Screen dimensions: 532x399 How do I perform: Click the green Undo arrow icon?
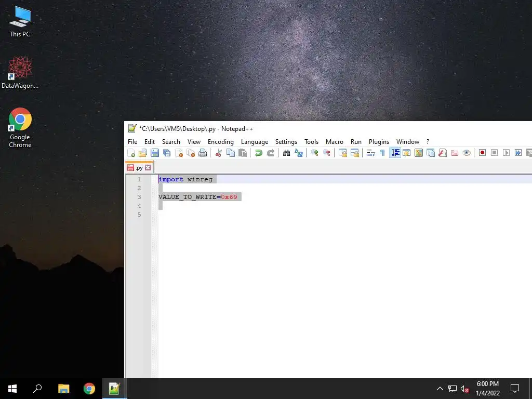click(259, 153)
